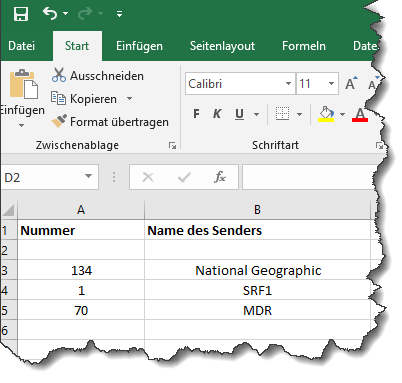Viewport: 402px width, 383px height.
Task: Switch to the Seitenlayout tab
Action: pyautogui.click(x=222, y=46)
